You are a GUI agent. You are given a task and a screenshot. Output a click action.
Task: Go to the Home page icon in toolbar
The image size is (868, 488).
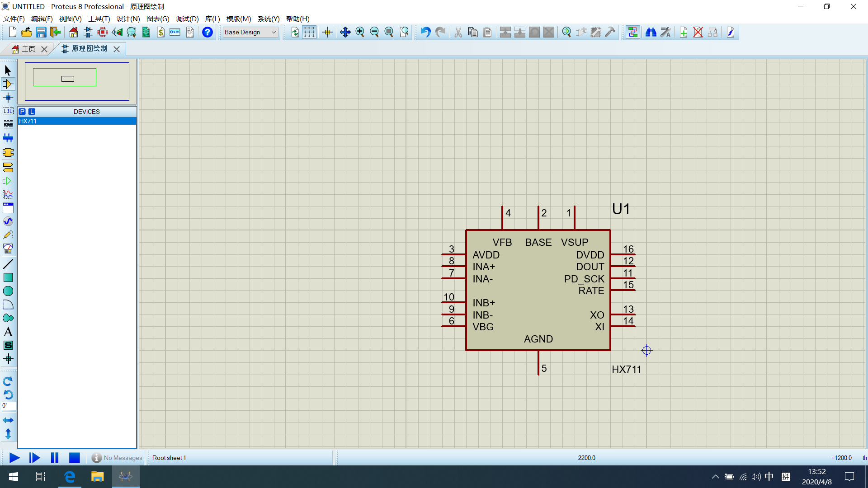[x=73, y=32]
